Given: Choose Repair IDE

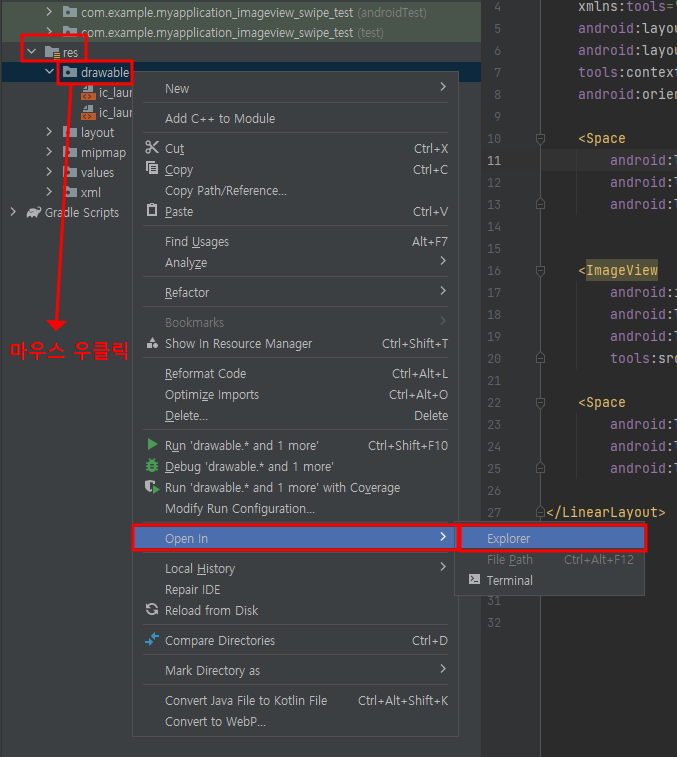Looking at the screenshot, I should (296, 589).
